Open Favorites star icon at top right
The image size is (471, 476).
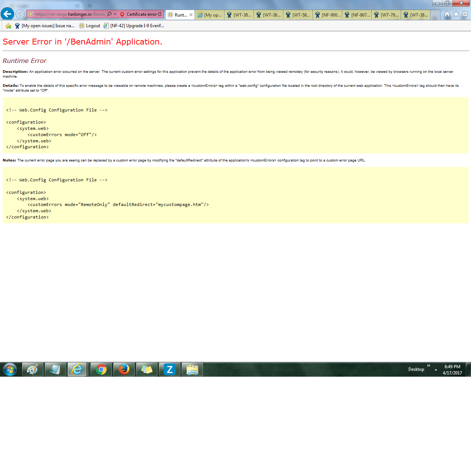point(456,14)
